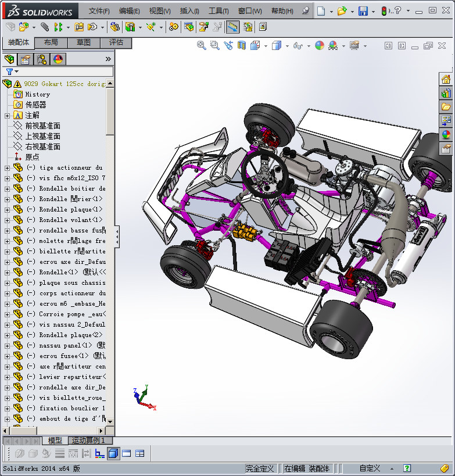Screen dimensions: 455x476
Task: Click the SolidWorks Resources home icon
Action: click(446, 80)
